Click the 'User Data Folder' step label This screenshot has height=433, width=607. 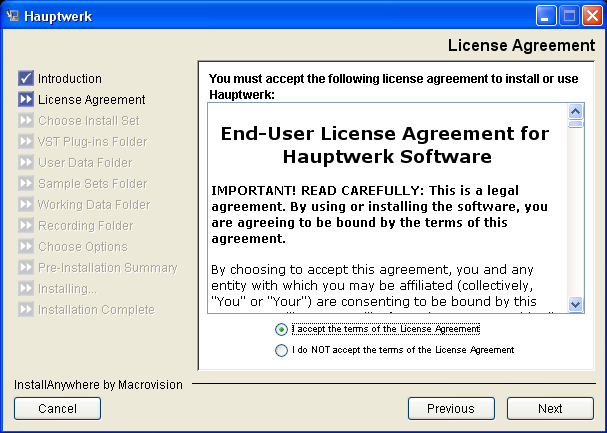pos(85,163)
